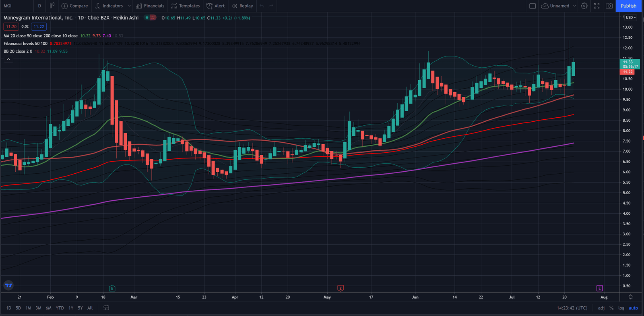Screen dimensions: 644x316
Task: Open indicator Templates menu
Action: (x=186, y=6)
